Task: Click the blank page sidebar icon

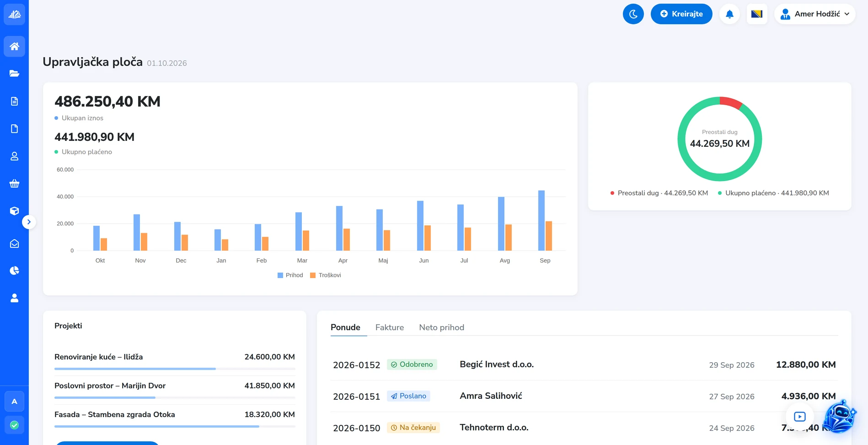Action: [x=14, y=129]
